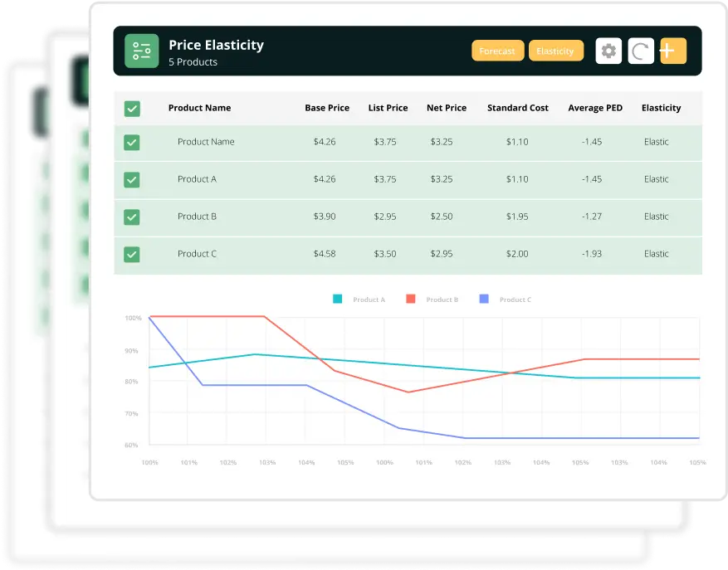Sort by the Average PED column header
The height and width of the screenshot is (570, 728).
point(595,107)
